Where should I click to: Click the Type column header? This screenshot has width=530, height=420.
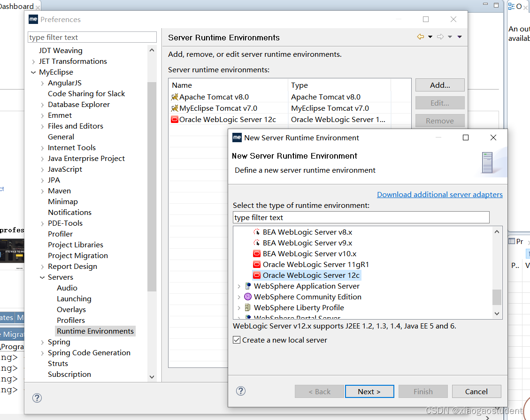tap(339, 85)
